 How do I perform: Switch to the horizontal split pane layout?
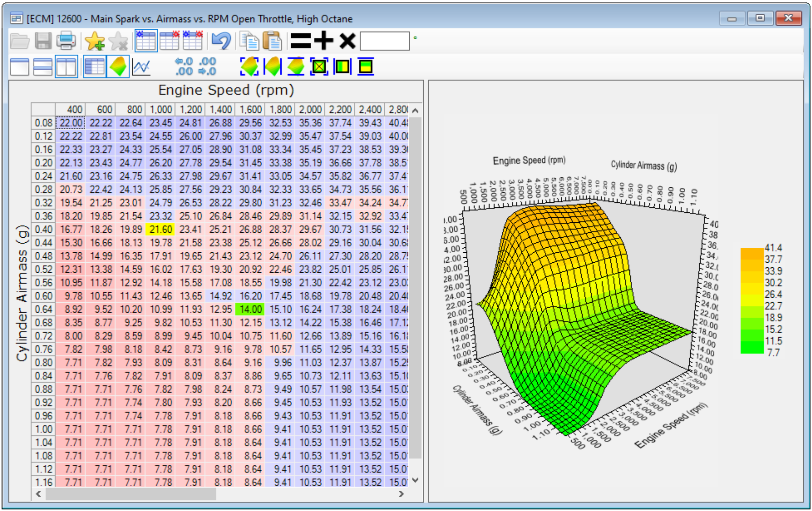point(43,67)
